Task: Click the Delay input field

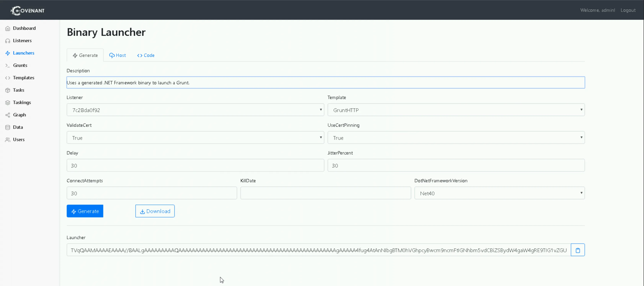Action: click(x=195, y=165)
